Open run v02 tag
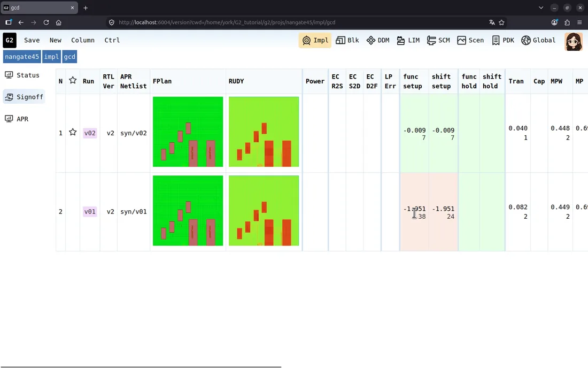Image resolution: width=588 pixels, height=368 pixels. pyautogui.click(x=90, y=133)
